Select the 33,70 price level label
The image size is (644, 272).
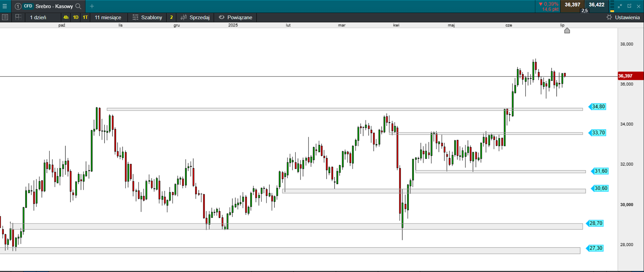(x=597, y=133)
